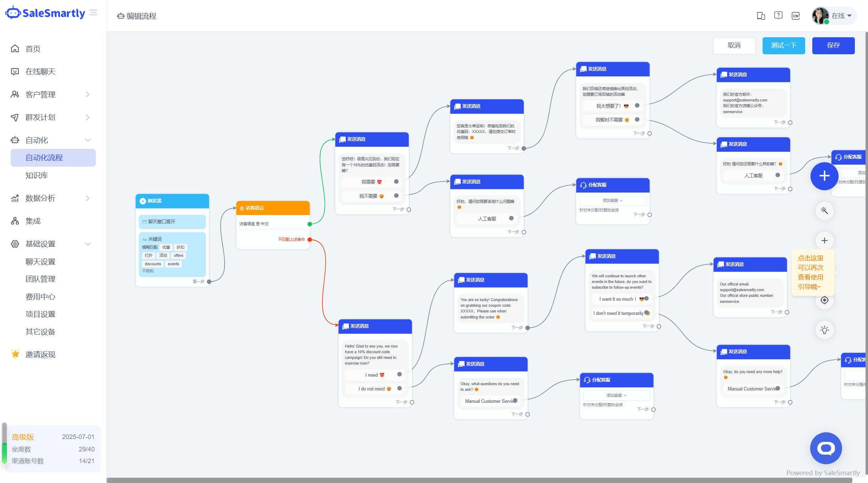
Task: Click the discounts keyword tag
Action: [x=153, y=264]
